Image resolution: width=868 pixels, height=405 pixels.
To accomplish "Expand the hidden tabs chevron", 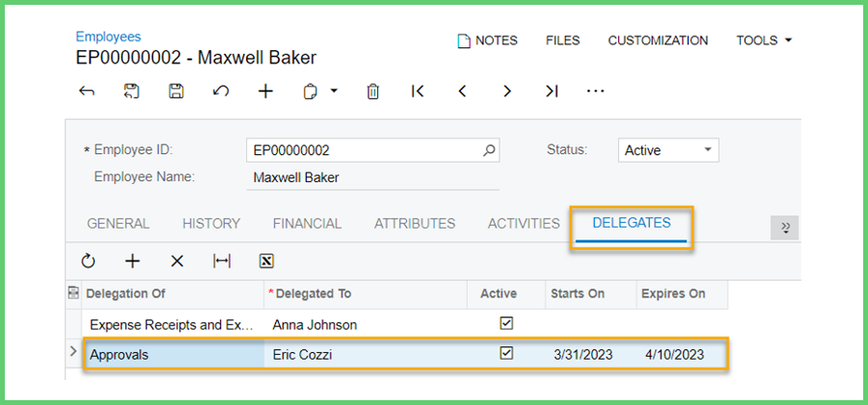I will (784, 228).
